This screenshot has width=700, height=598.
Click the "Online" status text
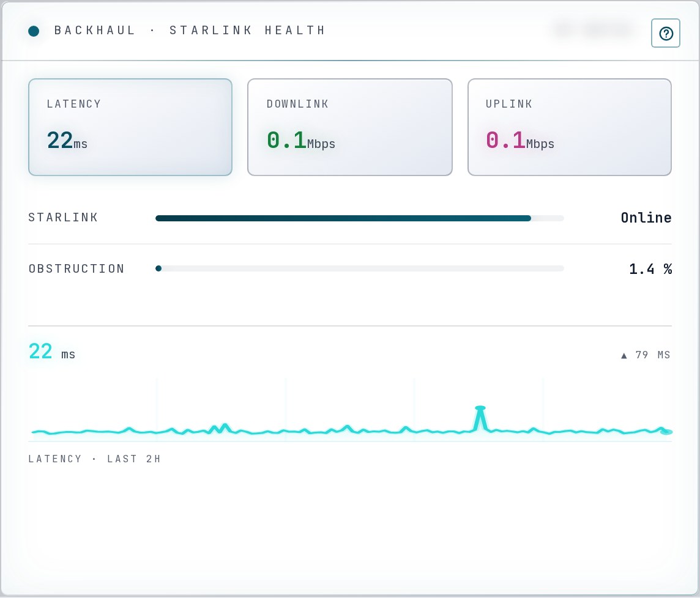coord(646,217)
